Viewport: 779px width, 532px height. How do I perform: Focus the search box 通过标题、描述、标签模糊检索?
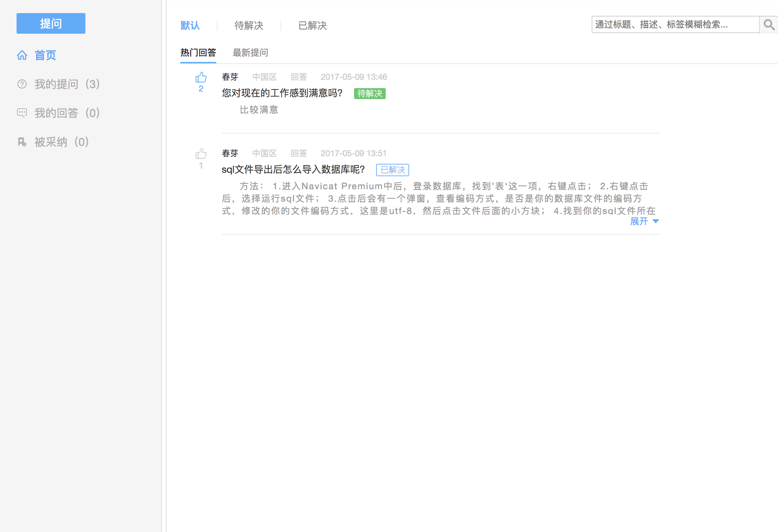click(x=675, y=24)
